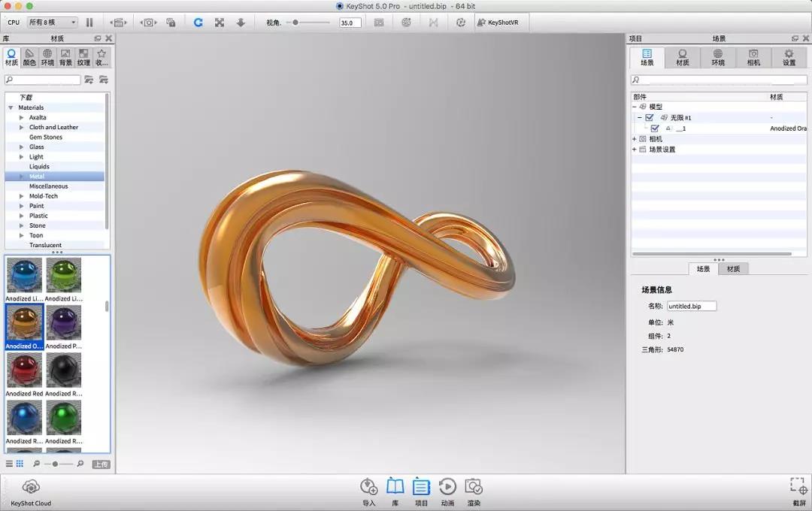
Task: Toggle the __1 part visibility checkbox
Action: [655, 129]
